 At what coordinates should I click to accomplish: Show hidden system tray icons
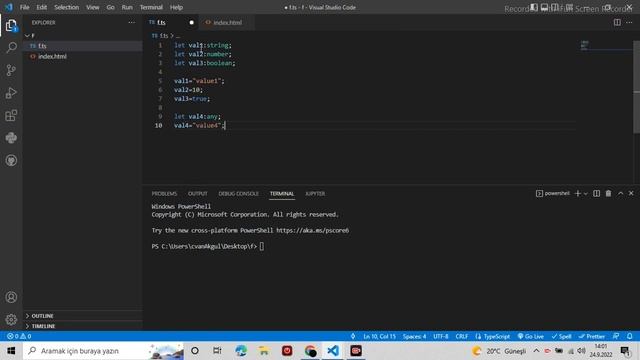coord(536,351)
